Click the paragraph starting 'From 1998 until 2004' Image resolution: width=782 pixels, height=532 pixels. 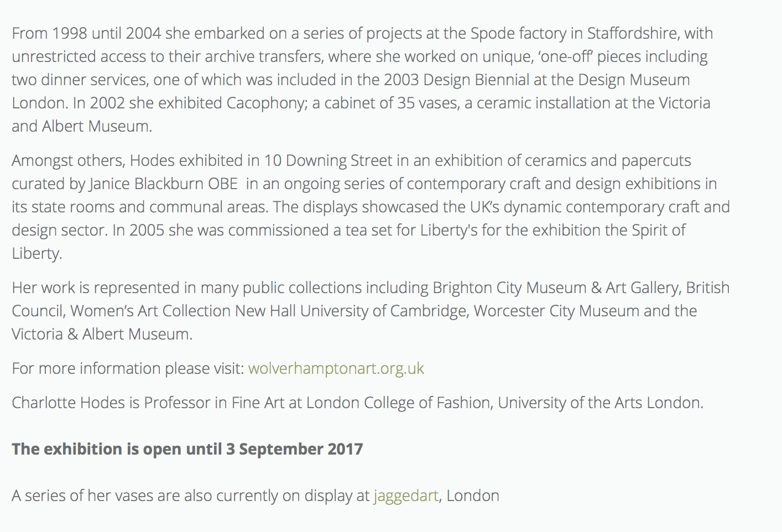tap(362, 80)
